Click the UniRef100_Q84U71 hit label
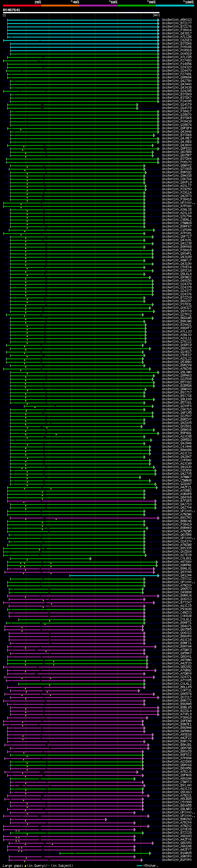197x868 pixels. [x=177, y=626]
